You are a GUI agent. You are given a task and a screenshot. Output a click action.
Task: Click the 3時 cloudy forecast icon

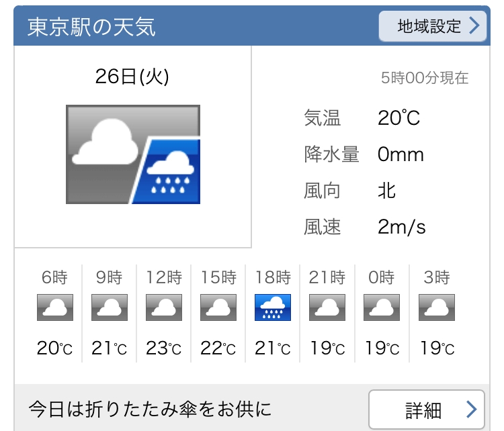pos(437,307)
